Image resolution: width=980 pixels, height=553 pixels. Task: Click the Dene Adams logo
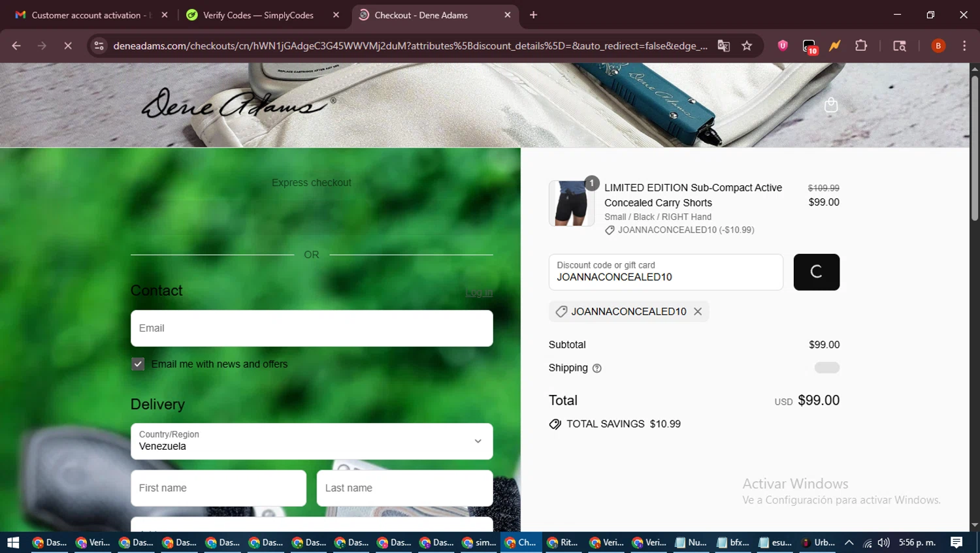[238, 103]
